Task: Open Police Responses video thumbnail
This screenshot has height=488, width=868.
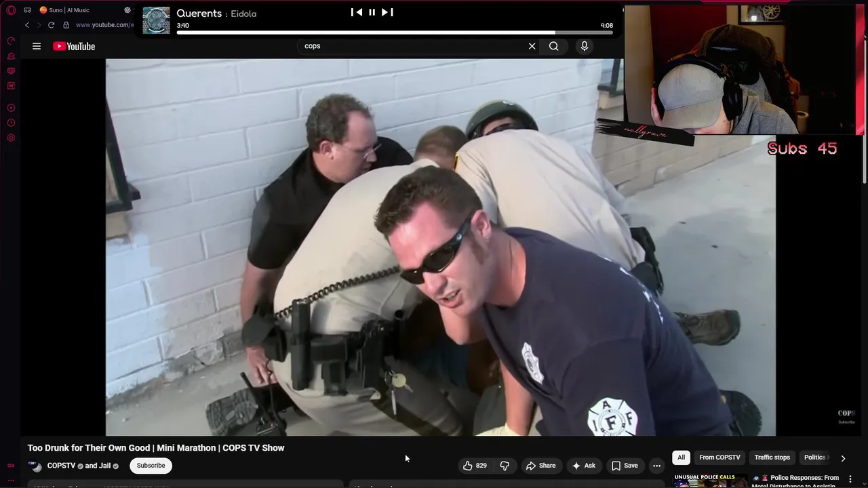Action: point(710,480)
